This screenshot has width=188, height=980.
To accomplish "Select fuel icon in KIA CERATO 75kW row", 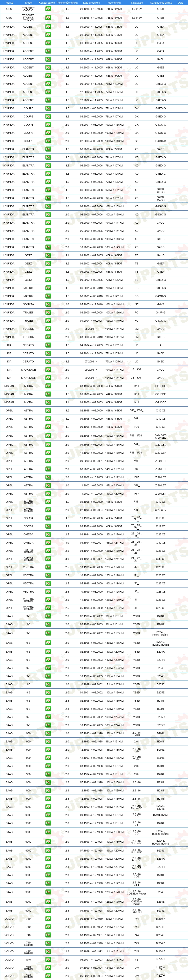I will click(48, 345).
